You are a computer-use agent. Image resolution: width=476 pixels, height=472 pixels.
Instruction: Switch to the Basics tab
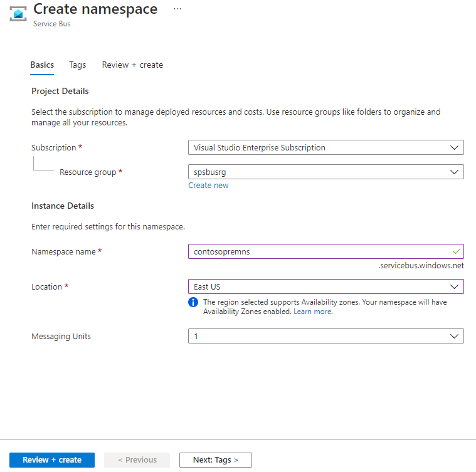pyautogui.click(x=42, y=65)
